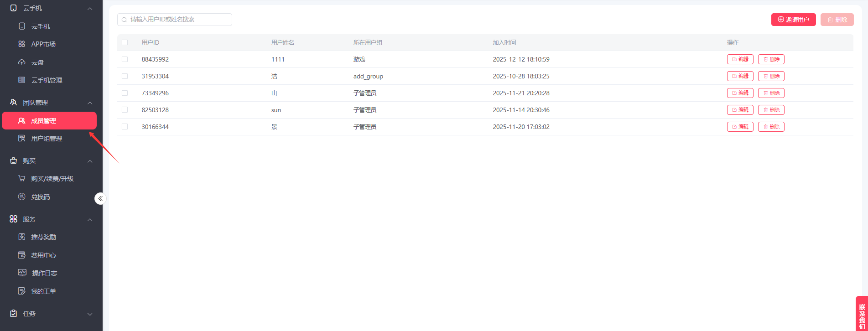Screen dimensions: 868x331
Task: Open the 用户组管理 menu item
Action: [x=47, y=139]
